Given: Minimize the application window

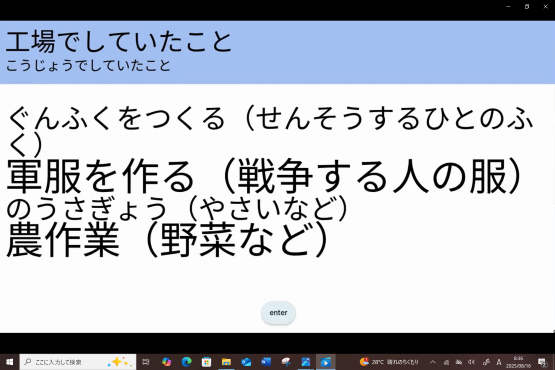Looking at the screenshot, I should point(508,6).
